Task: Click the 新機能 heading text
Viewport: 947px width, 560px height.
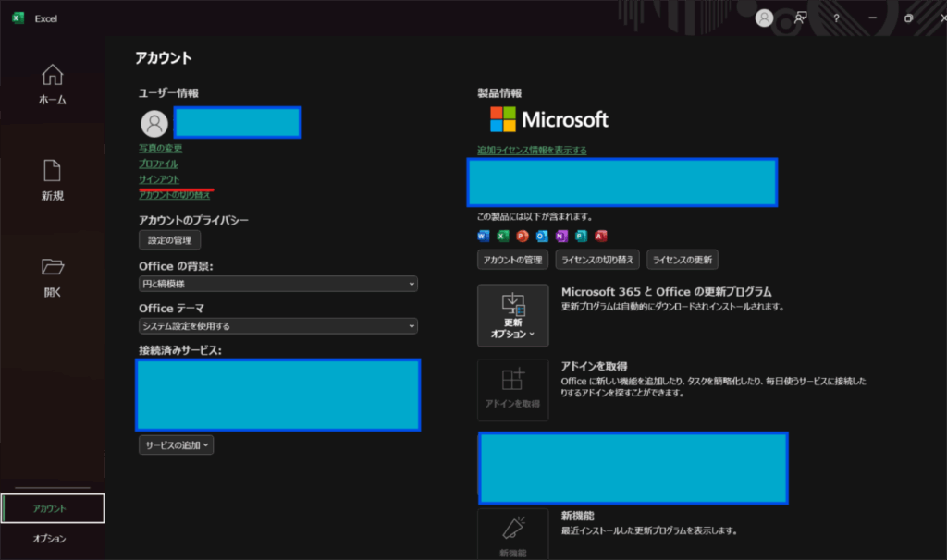Action: pos(577,516)
